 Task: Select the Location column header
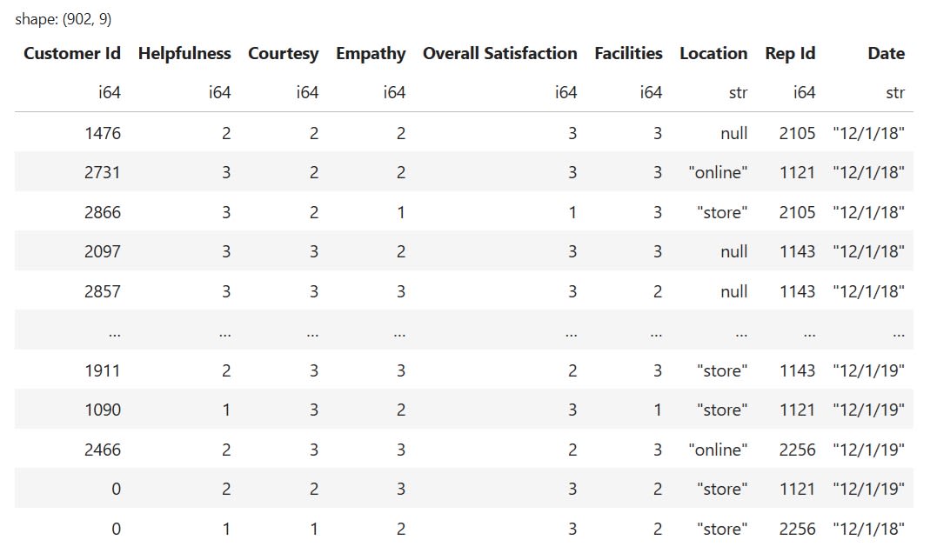(x=713, y=53)
